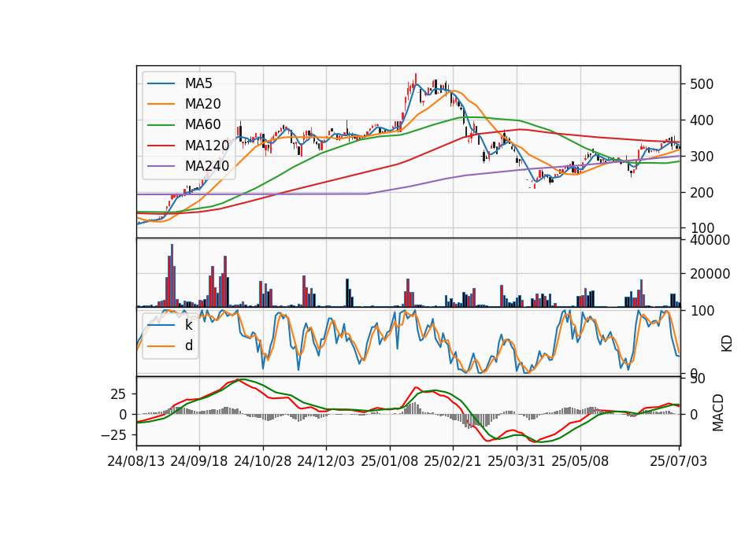The height and width of the screenshot is (543, 756).
Task: Click the candlestick price peak above 500
Action: [x=416, y=80]
